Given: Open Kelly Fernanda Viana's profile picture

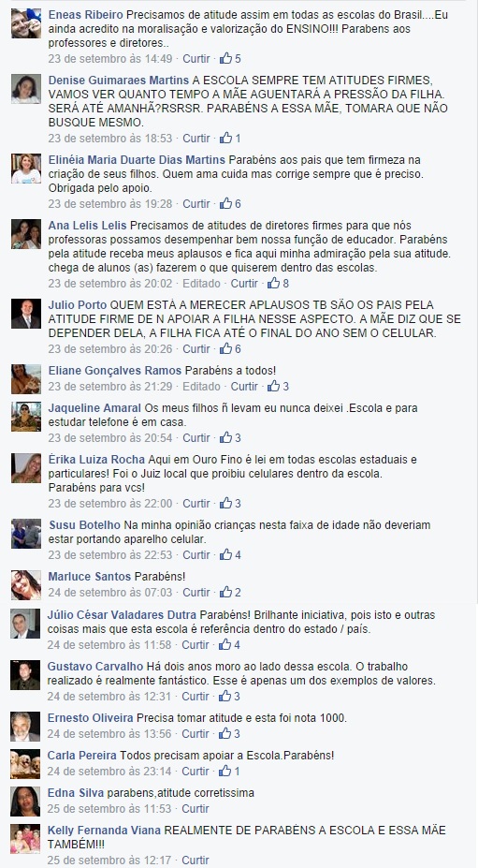Looking at the screenshot, I should point(25,839).
